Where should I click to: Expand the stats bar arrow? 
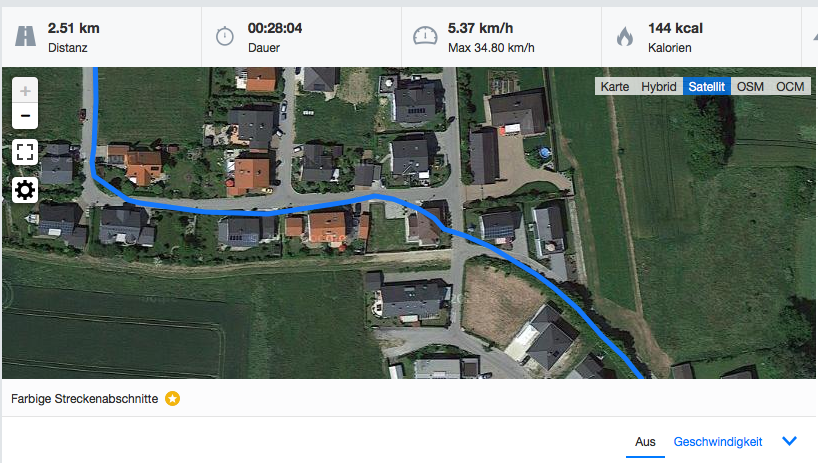point(815,36)
